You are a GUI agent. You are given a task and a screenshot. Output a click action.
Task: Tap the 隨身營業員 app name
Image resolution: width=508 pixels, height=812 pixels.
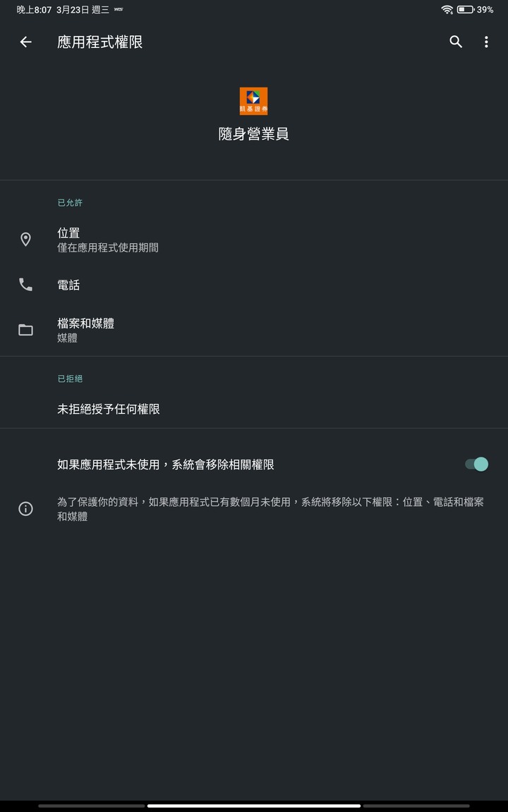point(253,134)
